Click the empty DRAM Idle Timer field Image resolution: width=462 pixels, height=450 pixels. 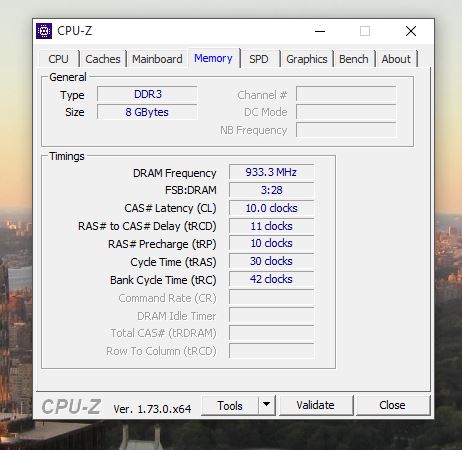(x=271, y=316)
